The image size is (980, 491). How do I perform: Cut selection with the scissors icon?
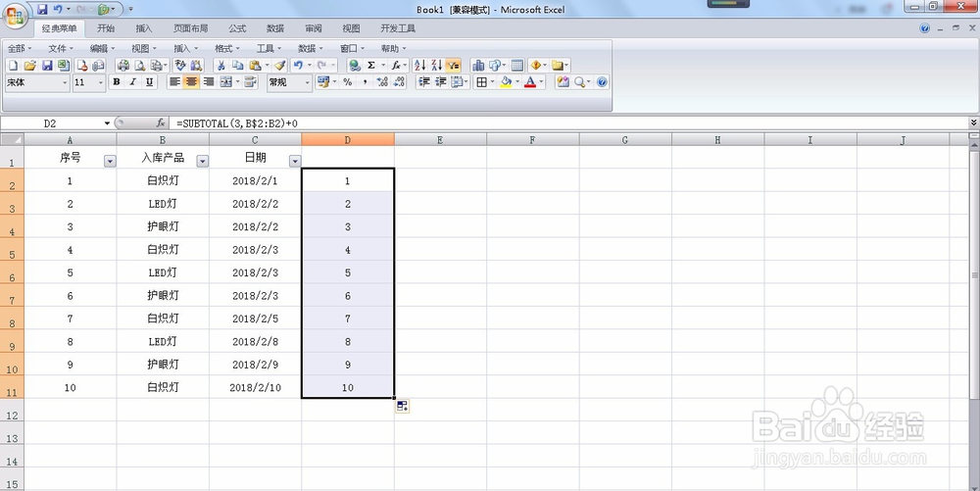(220, 65)
